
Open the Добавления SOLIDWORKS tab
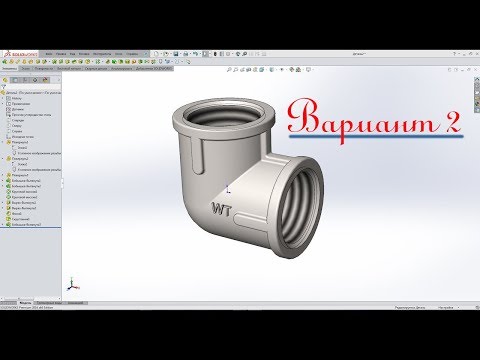[x=154, y=68]
